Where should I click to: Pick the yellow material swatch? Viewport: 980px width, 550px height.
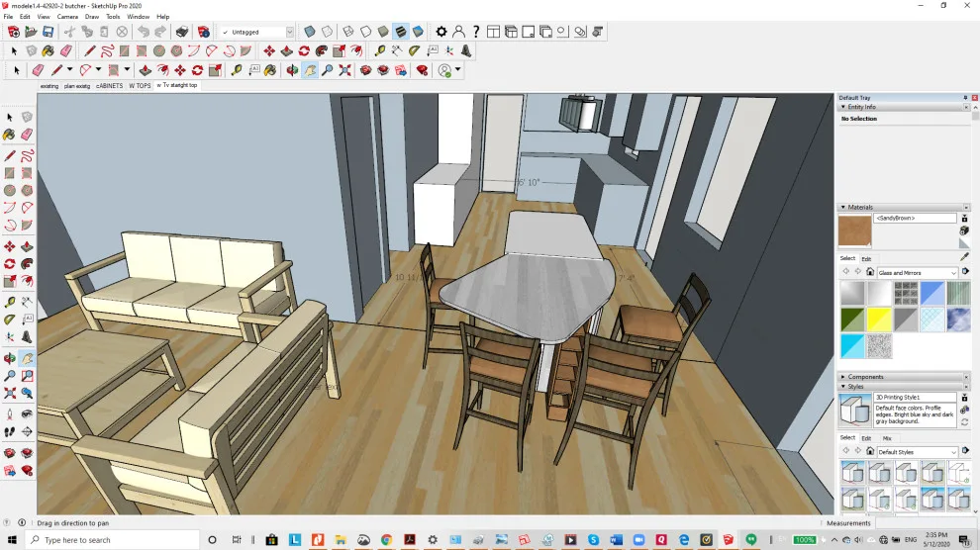coord(879,320)
